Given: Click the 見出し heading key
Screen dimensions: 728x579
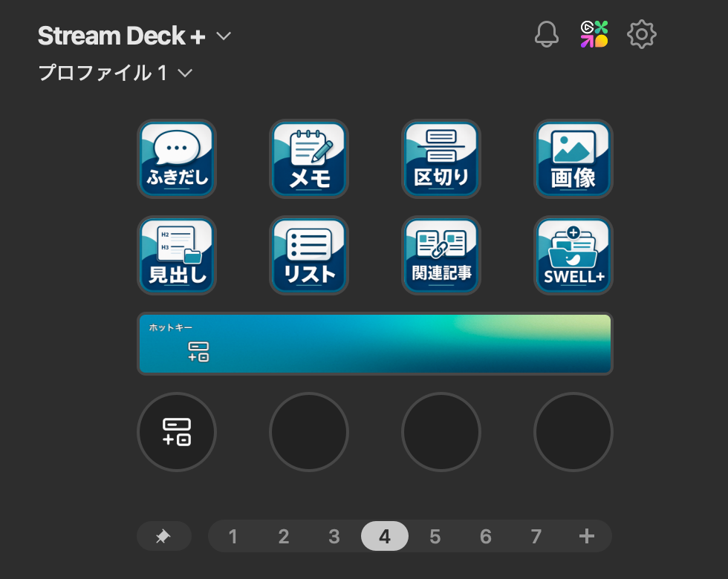Looking at the screenshot, I should tap(177, 255).
